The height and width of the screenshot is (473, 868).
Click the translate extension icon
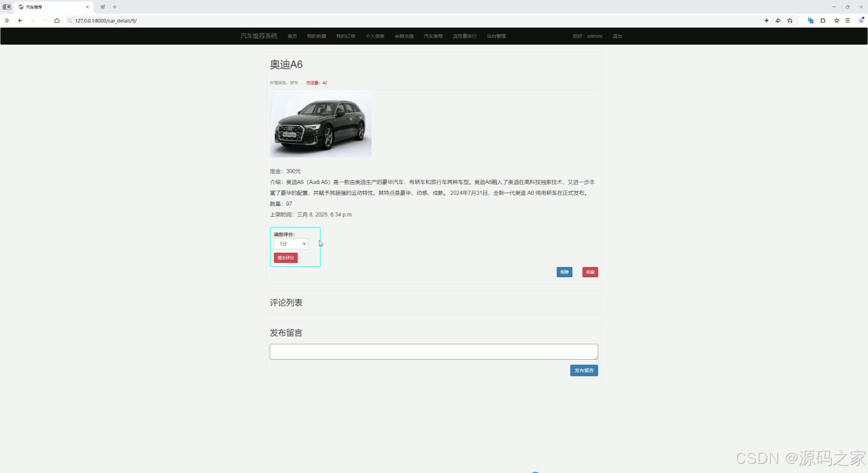(x=811, y=21)
